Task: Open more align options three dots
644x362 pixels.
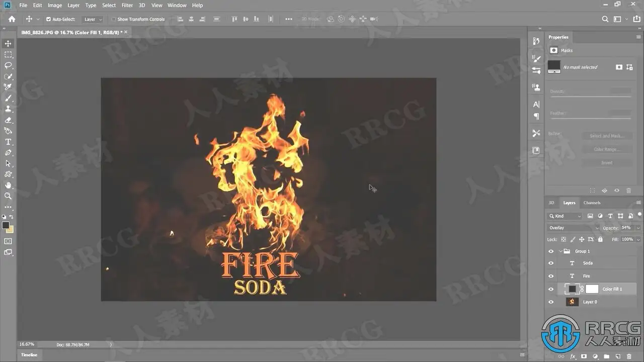Action: 289,19
